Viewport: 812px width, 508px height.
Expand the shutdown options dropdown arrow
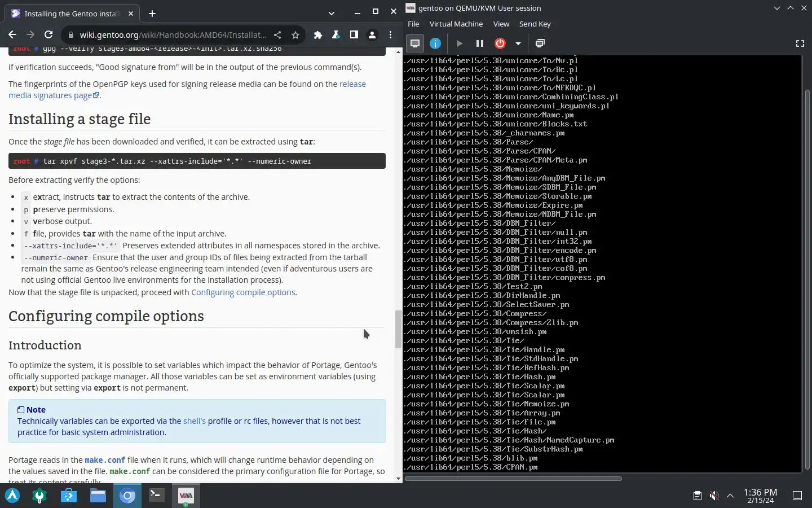click(518, 43)
